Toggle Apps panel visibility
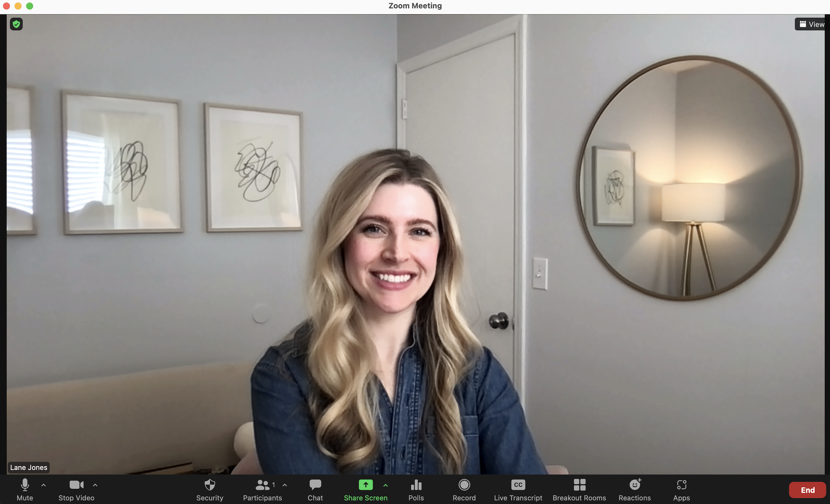The image size is (830, 504). pyautogui.click(x=681, y=490)
